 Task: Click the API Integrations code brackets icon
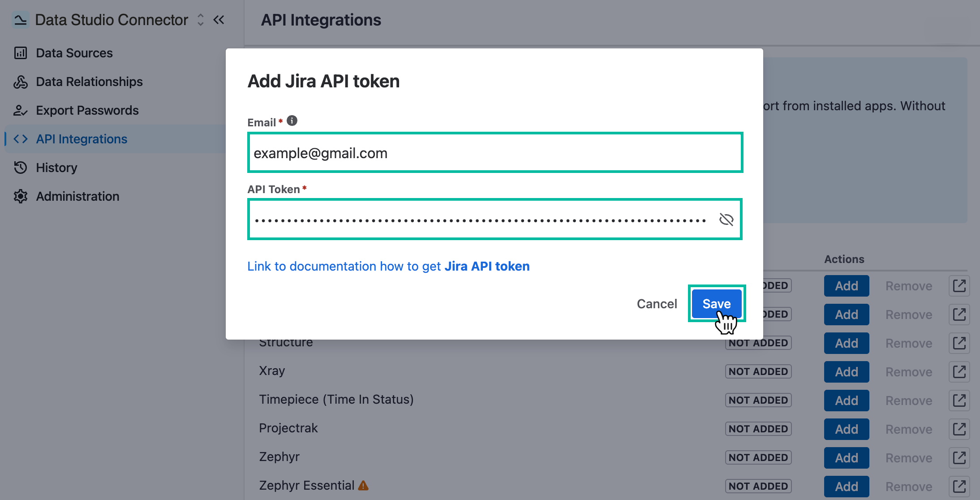[21, 139]
